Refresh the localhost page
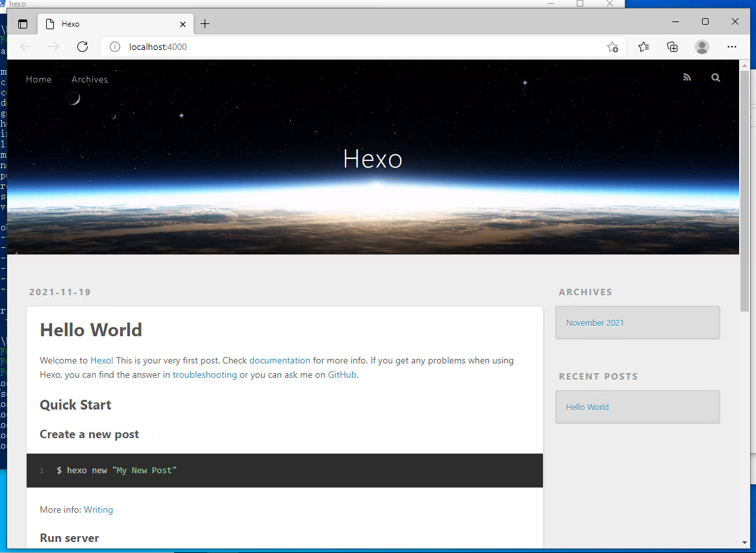756x553 pixels. pos(82,47)
